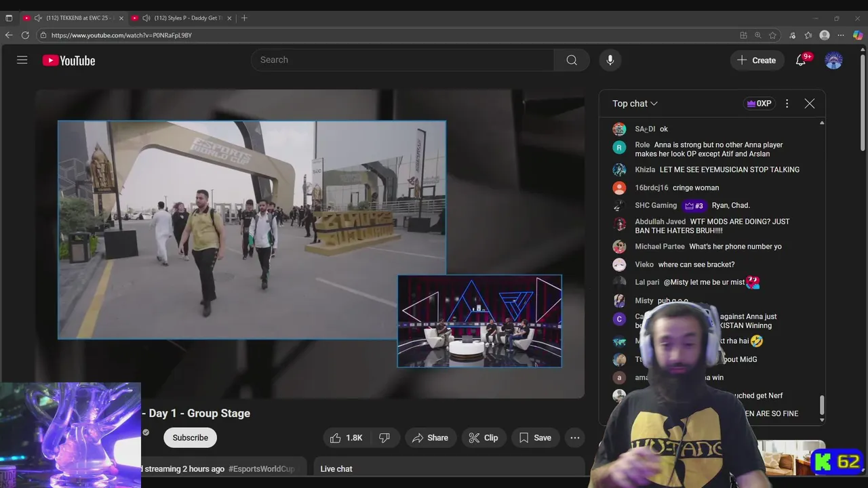Unmute the TEKKEN8 at EWC 25 tab

[x=38, y=18]
